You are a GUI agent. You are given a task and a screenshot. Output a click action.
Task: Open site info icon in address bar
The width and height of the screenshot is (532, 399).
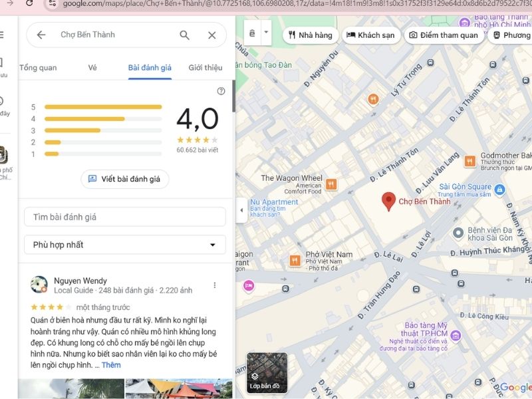53,3
